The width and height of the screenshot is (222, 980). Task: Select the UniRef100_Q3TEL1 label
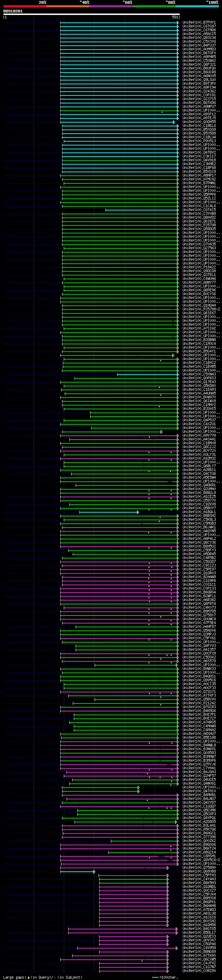coord(199,275)
